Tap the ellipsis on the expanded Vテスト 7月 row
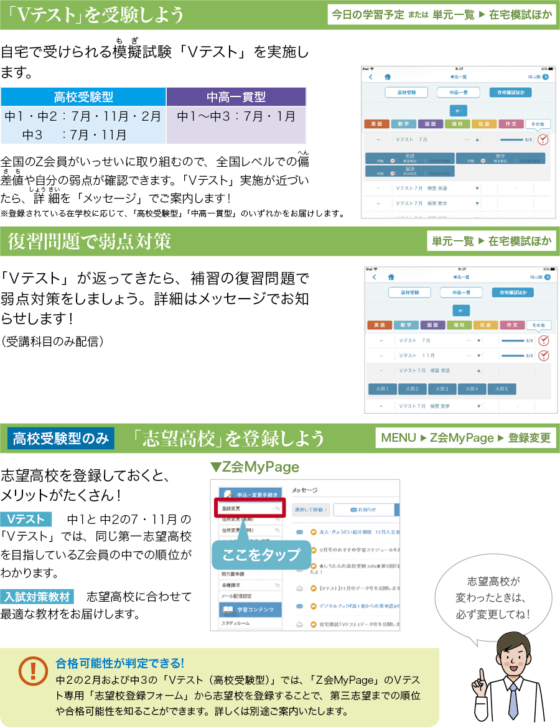Image resolution: width=560 pixels, height=728 pixels. (x=467, y=139)
